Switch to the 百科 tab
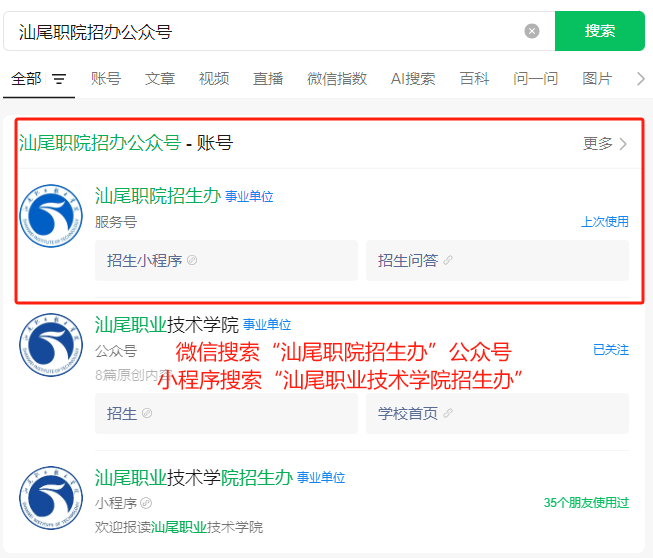Screen dimensions: 653x558 [x=474, y=79]
